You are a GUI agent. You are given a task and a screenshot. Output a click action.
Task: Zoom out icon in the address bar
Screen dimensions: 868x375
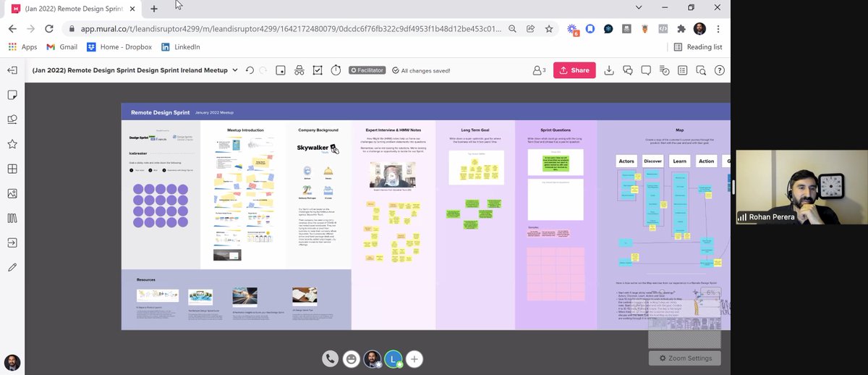(x=512, y=29)
